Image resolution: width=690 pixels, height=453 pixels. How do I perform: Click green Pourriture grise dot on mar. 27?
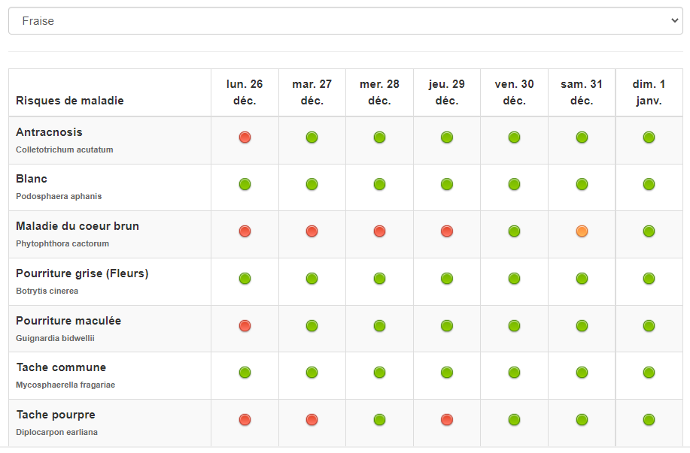coord(312,278)
